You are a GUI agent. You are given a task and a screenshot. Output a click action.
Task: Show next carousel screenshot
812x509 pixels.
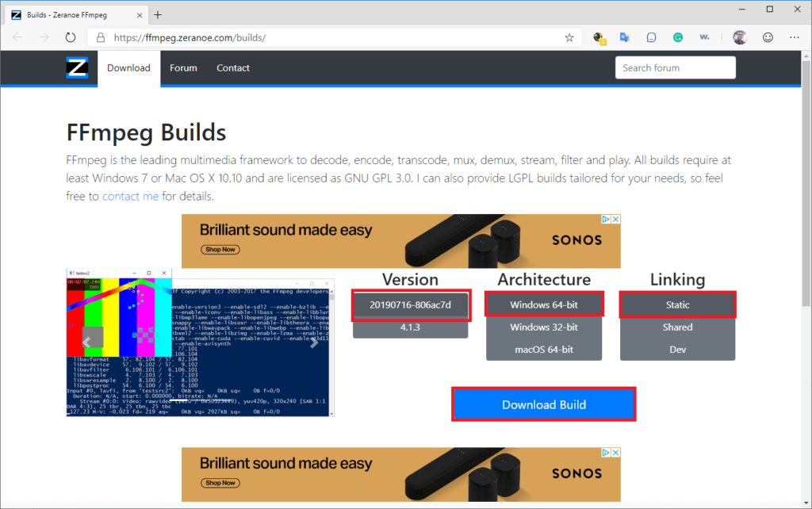314,343
